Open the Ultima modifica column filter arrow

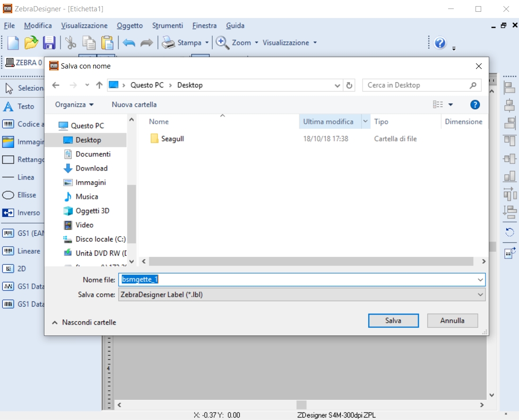pyautogui.click(x=365, y=121)
